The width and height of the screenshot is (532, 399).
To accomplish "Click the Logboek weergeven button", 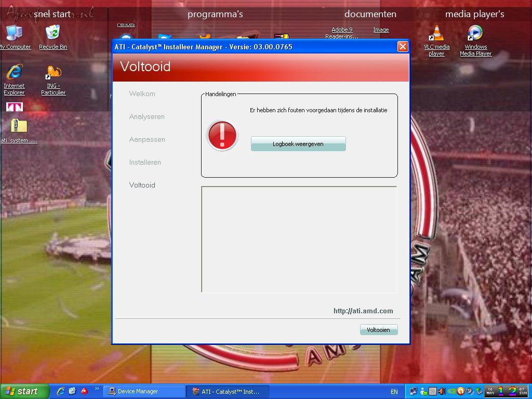I will point(298,144).
